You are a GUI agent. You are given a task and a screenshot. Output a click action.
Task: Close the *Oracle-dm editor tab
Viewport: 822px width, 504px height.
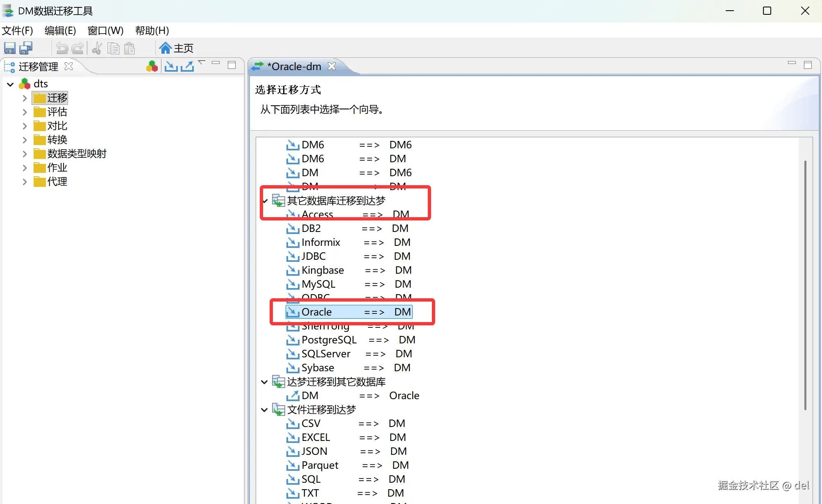[x=332, y=66]
